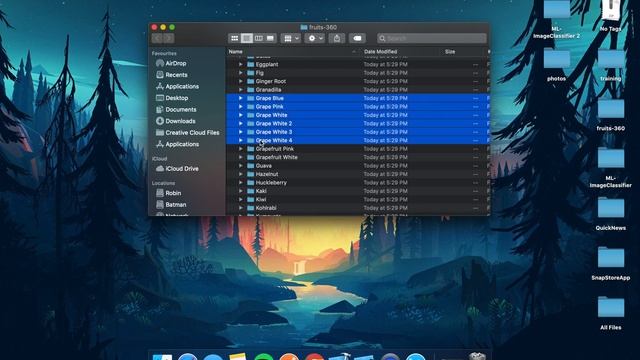
Task: Select the photos desktop folder
Action: click(556, 64)
